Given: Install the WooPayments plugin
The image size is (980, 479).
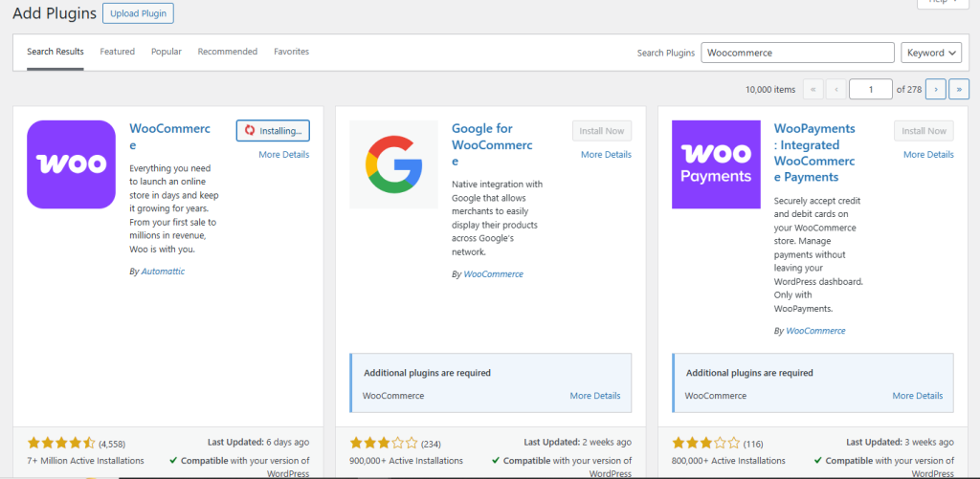Looking at the screenshot, I should (924, 131).
